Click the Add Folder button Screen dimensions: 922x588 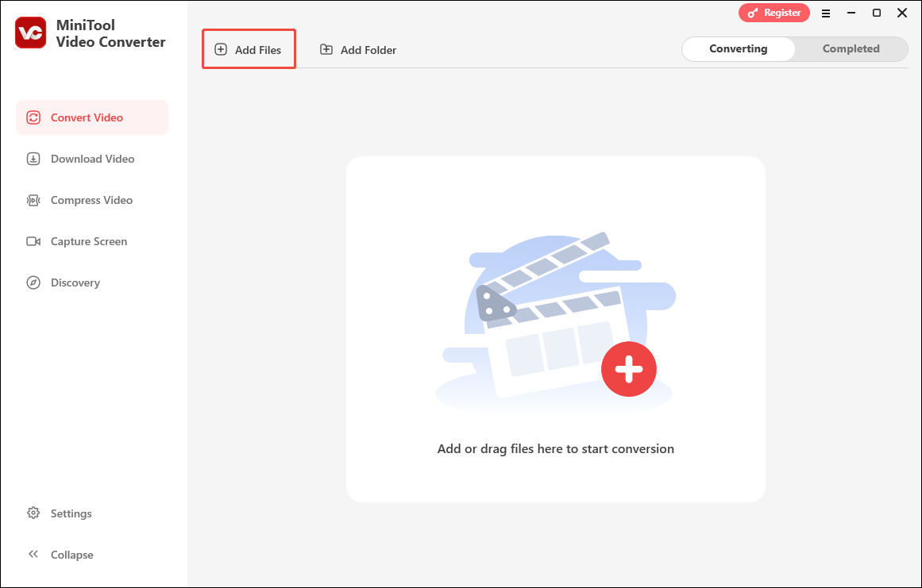coord(358,50)
